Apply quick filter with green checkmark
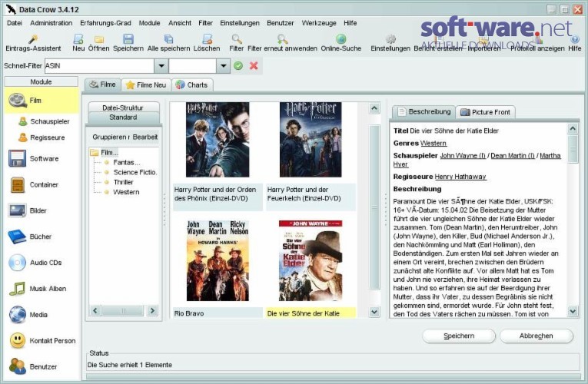Image resolution: width=588 pixels, height=384 pixels. (x=238, y=66)
